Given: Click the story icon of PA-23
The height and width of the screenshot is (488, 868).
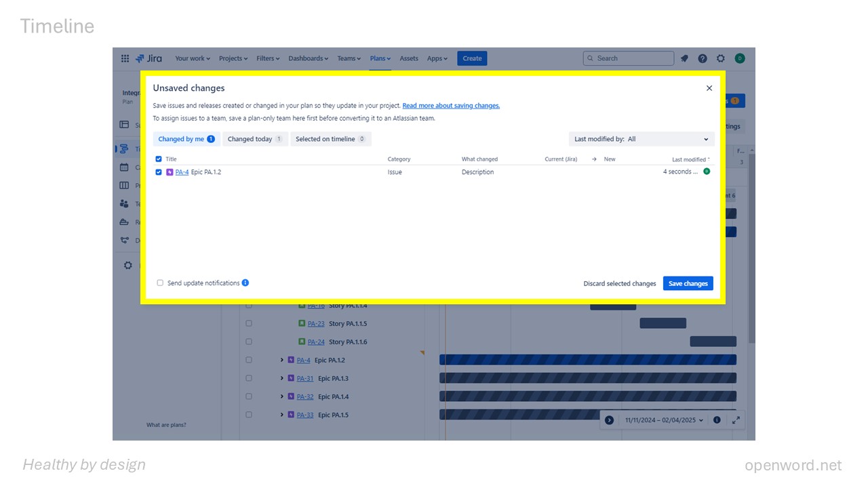Looking at the screenshot, I should tap(302, 323).
